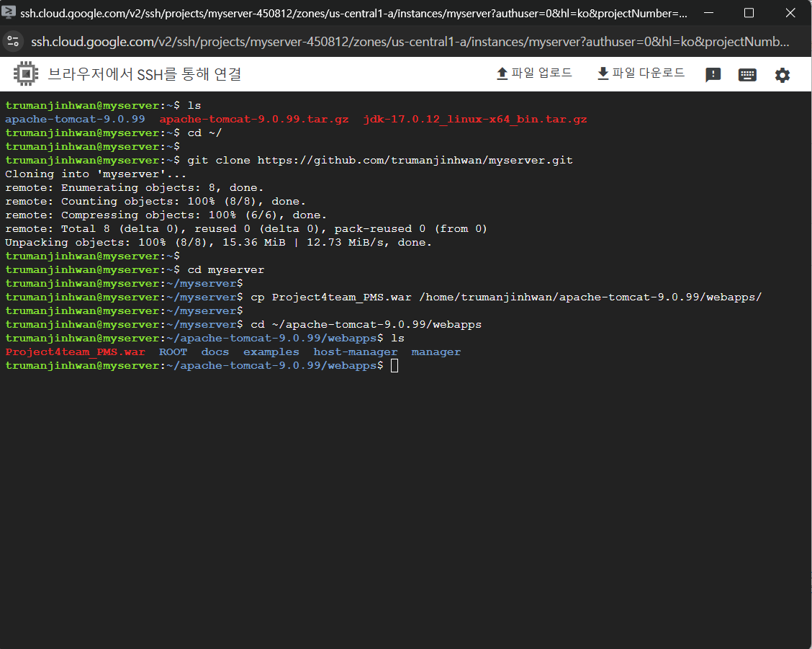
Task: Click the site information icon in address bar
Action: point(12,41)
